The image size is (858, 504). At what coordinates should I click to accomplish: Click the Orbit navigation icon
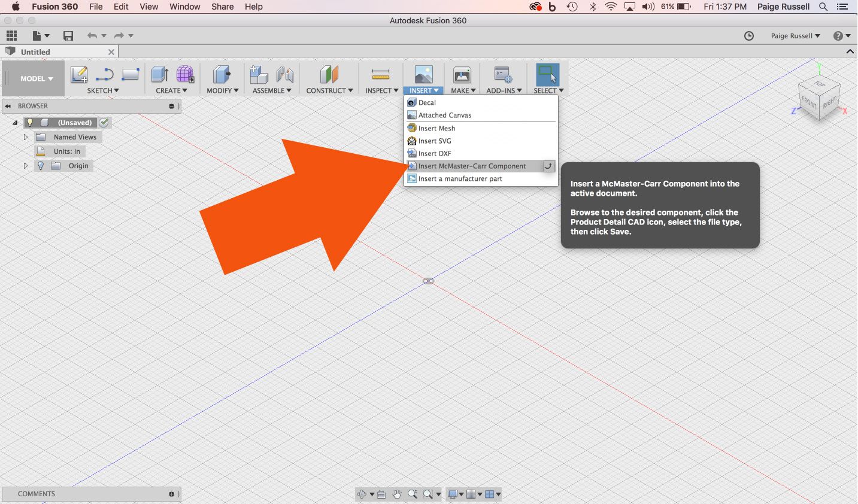[x=362, y=494]
